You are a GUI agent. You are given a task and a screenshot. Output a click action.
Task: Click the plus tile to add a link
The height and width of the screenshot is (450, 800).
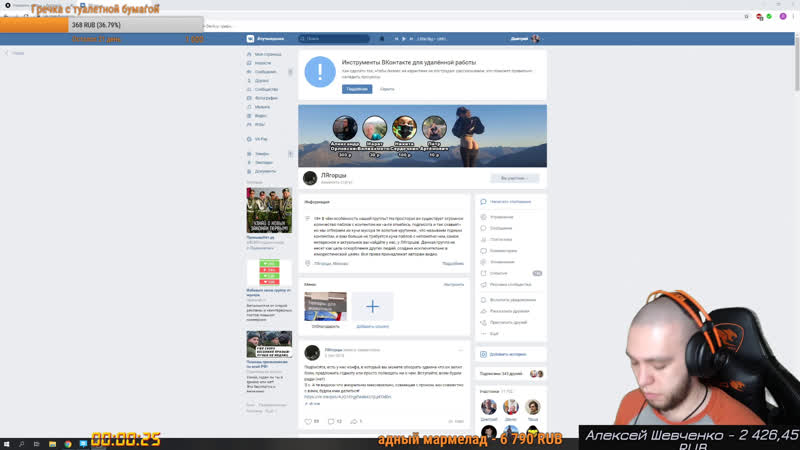click(372, 307)
